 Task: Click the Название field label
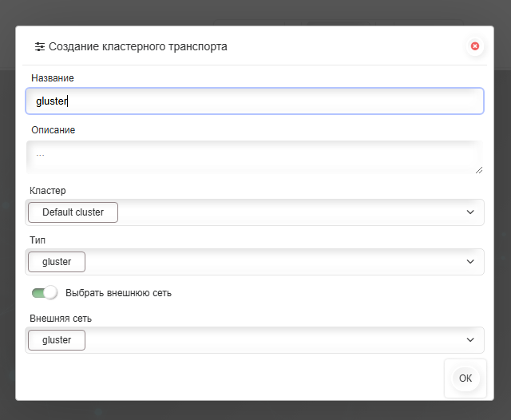tap(53, 78)
